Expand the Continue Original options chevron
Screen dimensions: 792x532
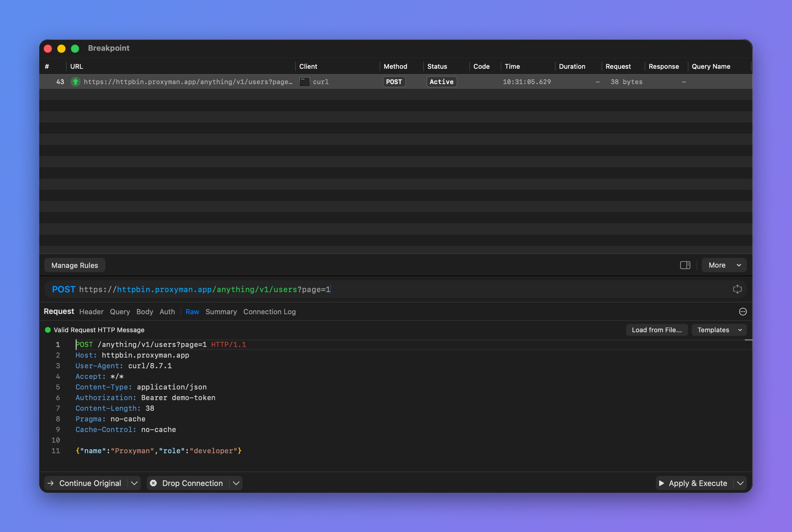point(134,483)
